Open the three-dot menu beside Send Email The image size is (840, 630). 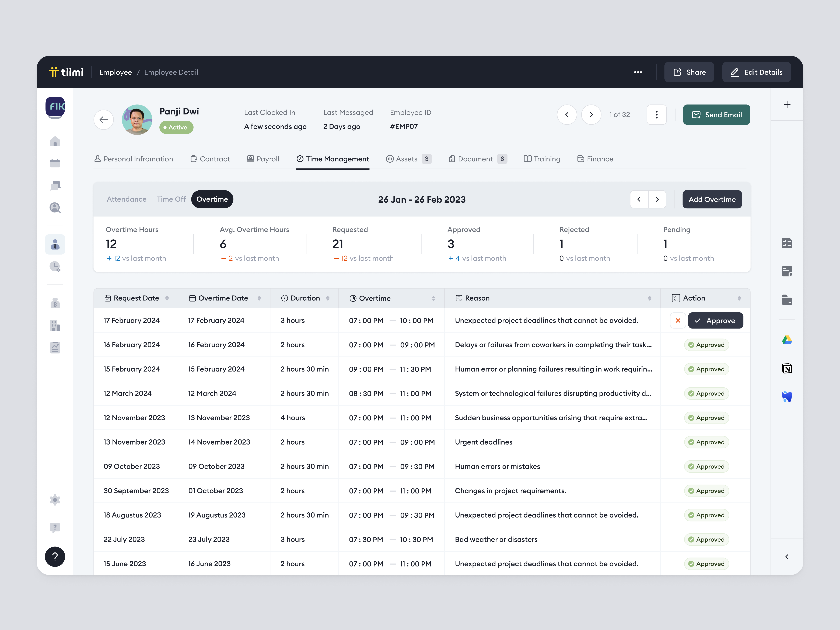[x=657, y=114]
